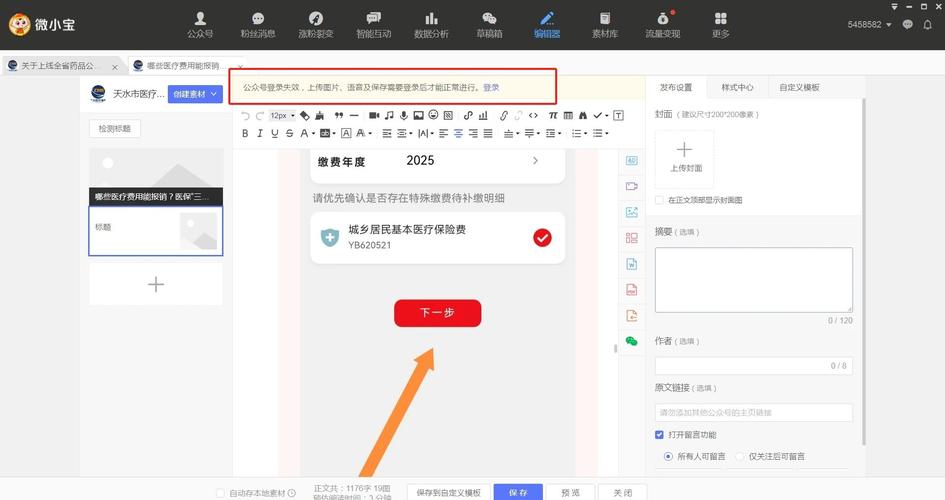Viewport: 945px width, 500px height.
Task: Select 仅关注后可留言 radio option
Action: [740, 457]
